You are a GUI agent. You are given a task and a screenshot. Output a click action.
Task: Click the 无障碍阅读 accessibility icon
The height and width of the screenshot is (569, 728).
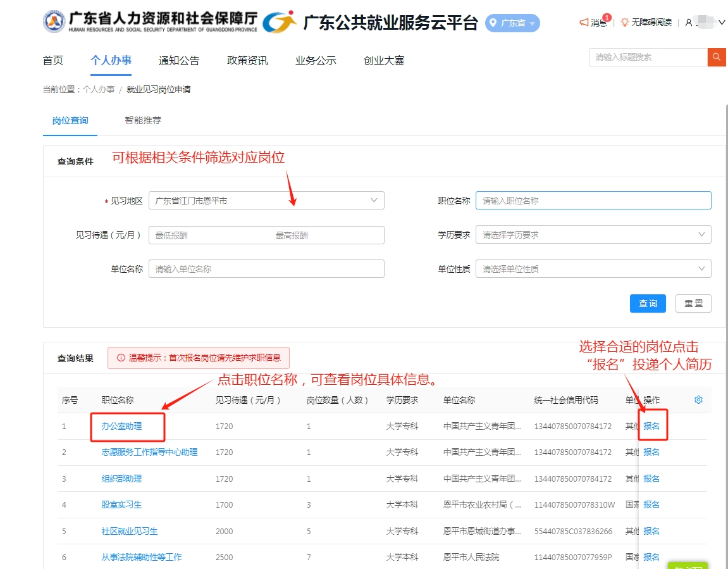(624, 22)
